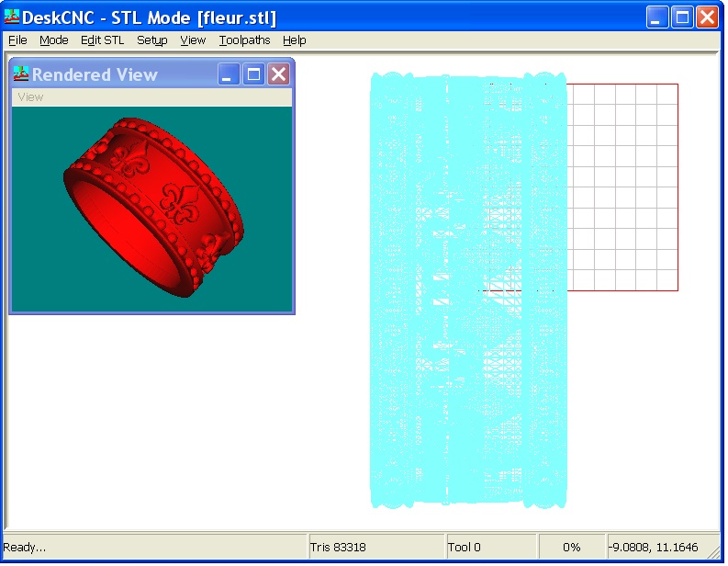Click the Tris 83318 status panel
Viewport: 728px width, 566px height.
click(x=376, y=548)
